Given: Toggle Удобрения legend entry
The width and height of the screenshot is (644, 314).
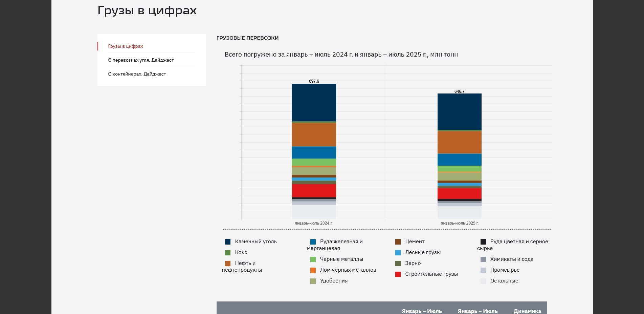Looking at the screenshot, I should tap(313, 281).
